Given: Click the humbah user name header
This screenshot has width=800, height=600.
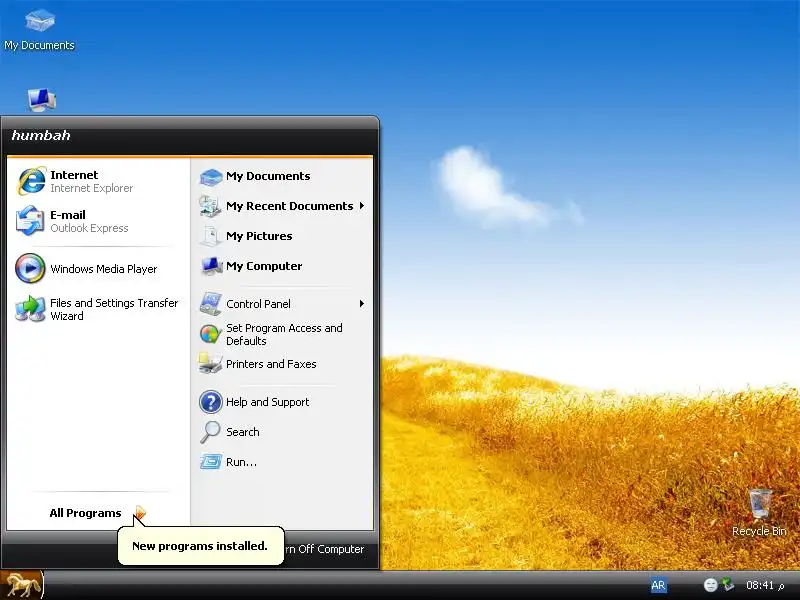Looking at the screenshot, I should [x=41, y=135].
